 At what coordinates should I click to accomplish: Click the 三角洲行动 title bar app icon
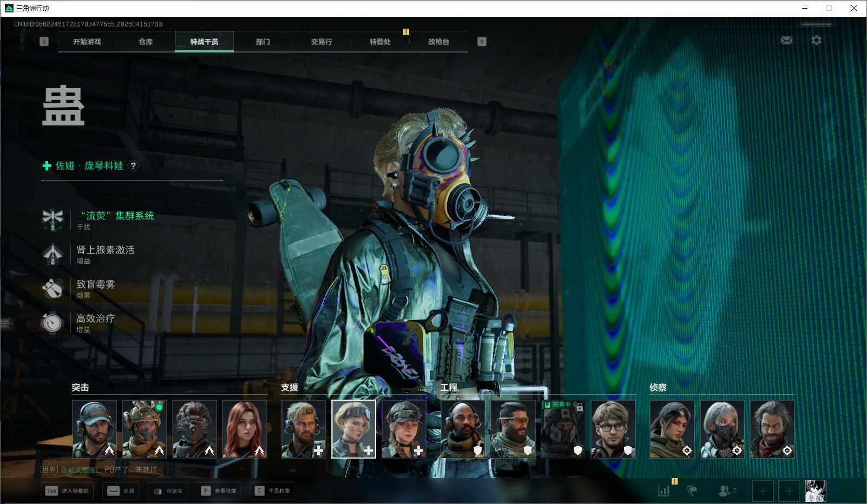9,8
